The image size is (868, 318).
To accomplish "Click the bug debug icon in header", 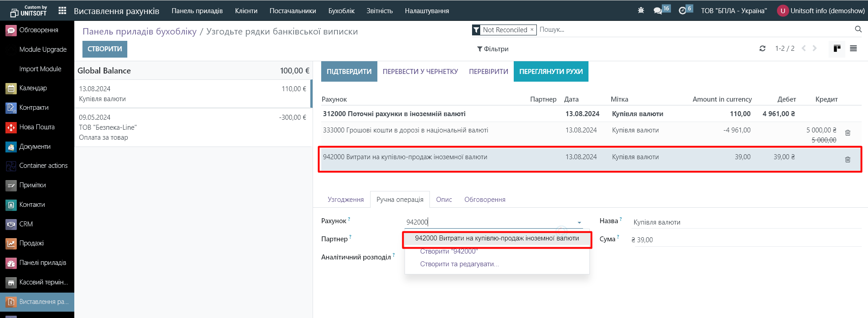I will [641, 10].
